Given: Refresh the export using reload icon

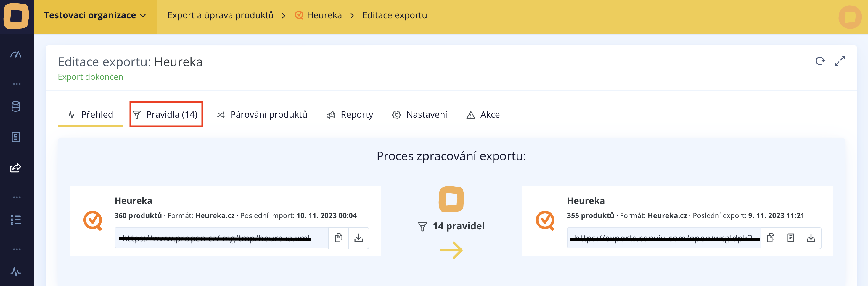Looking at the screenshot, I should pos(820,61).
